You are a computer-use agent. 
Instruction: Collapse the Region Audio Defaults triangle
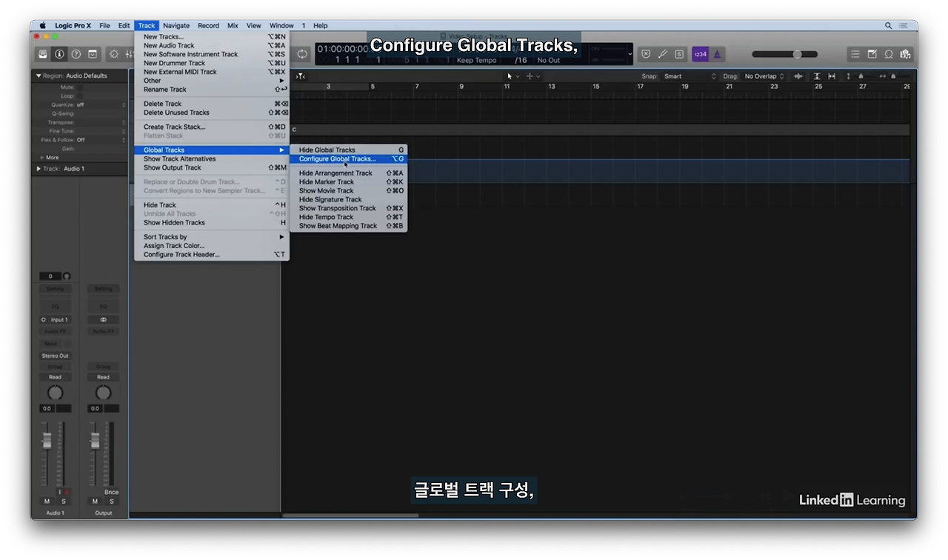pos(39,76)
